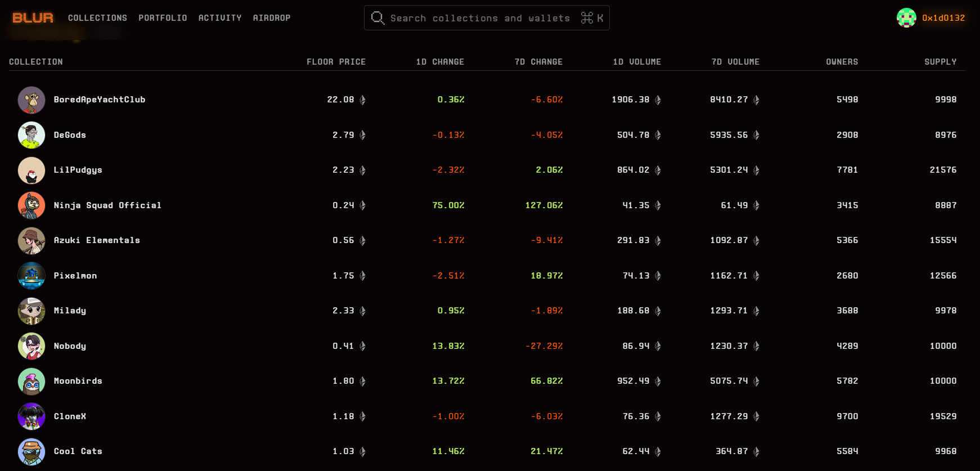Switch to the Activity tab
The image size is (980, 471).
(220, 18)
